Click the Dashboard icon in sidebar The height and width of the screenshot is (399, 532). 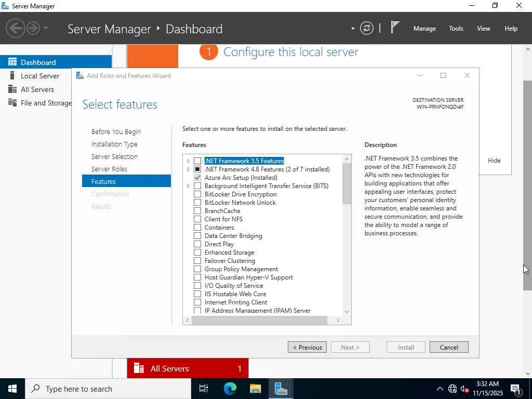click(12, 62)
